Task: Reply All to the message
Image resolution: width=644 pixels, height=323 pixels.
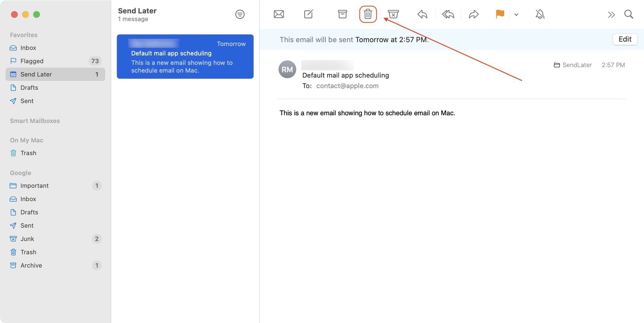Action: (448, 14)
